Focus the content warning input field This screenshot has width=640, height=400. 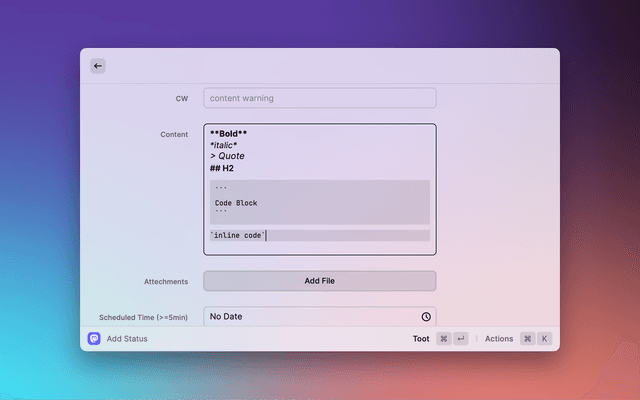click(x=320, y=98)
